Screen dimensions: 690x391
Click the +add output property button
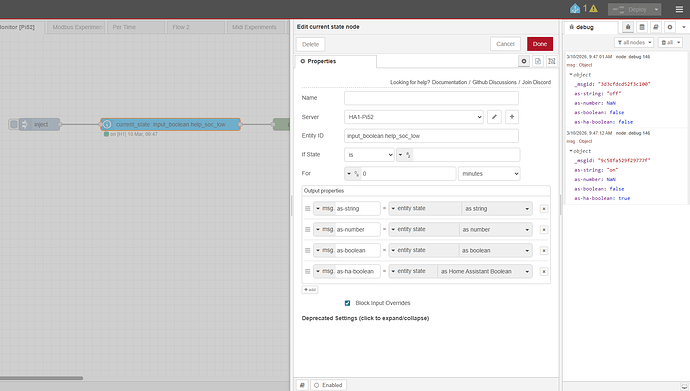(x=310, y=290)
